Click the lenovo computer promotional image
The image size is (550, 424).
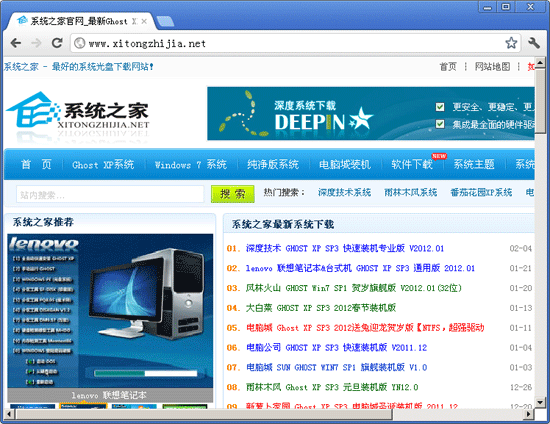tap(110, 311)
